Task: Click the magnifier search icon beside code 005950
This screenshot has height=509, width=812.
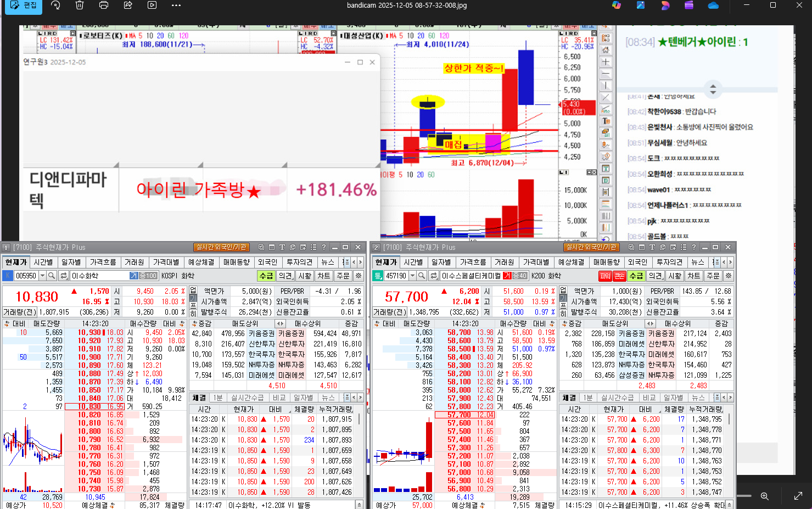Action: 52,276
